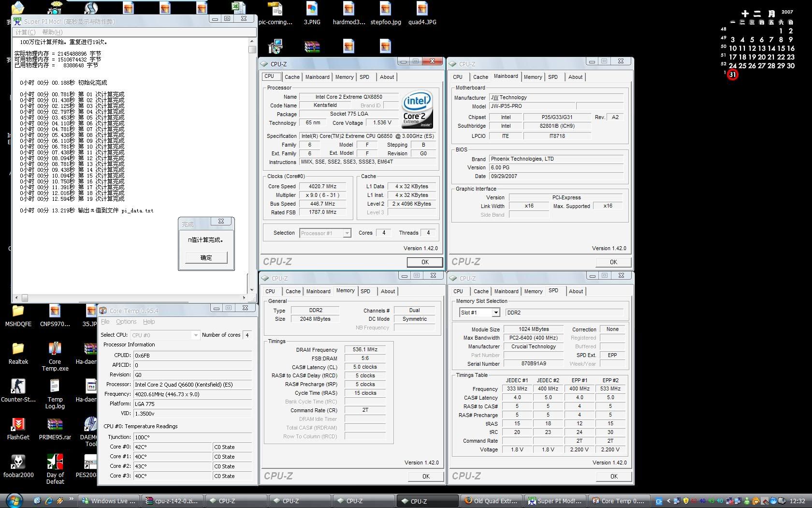Viewport: 812px width, 508px height.
Task: Open Super PI 计算(C) menu
Action: click(x=25, y=32)
